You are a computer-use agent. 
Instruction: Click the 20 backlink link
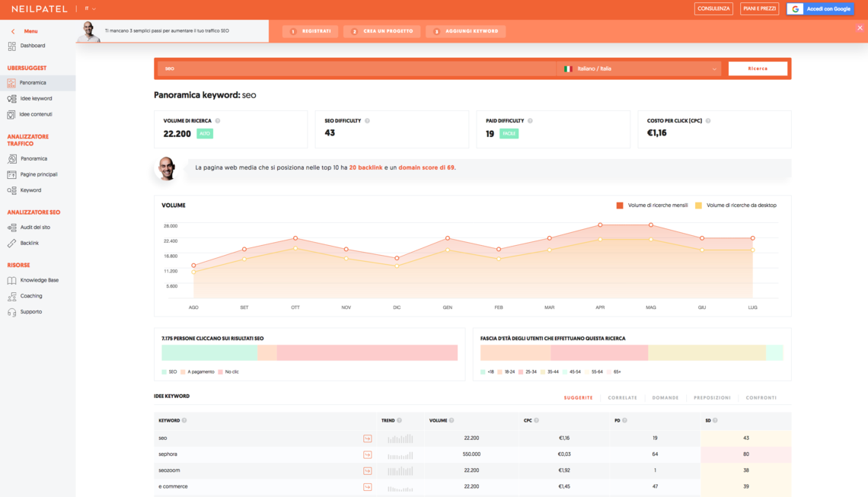pyautogui.click(x=366, y=167)
